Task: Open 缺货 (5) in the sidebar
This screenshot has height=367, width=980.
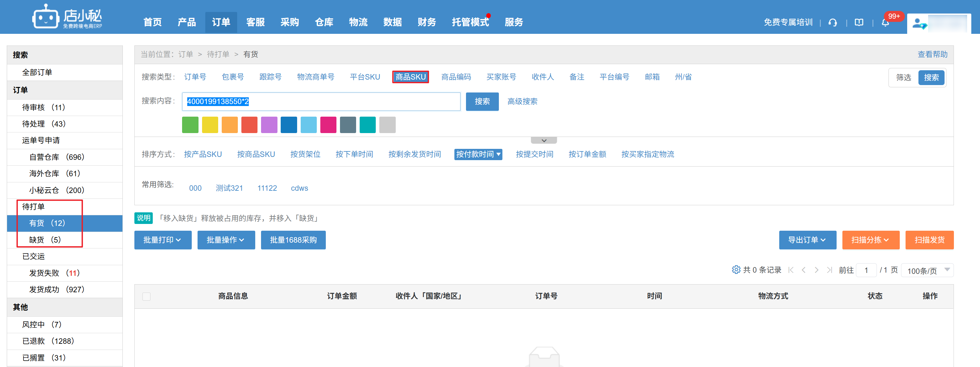Action: (45, 240)
